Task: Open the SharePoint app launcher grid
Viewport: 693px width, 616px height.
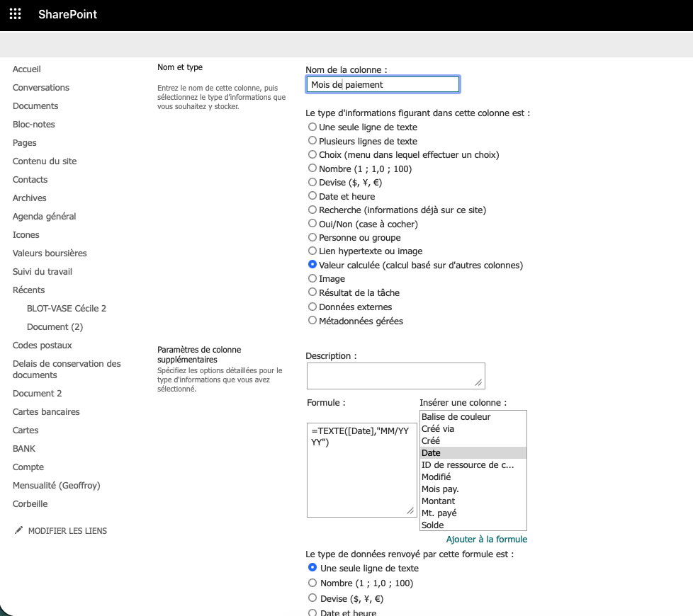Action: pyautogui.click(x=16, y=14)
